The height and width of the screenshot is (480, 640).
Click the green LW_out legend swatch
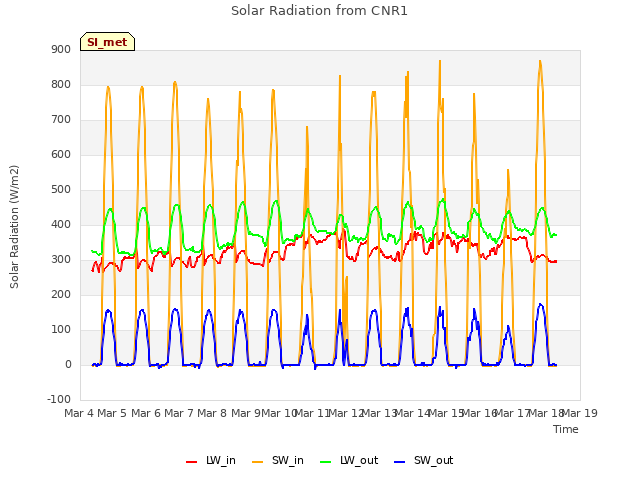tap(326, 462)
